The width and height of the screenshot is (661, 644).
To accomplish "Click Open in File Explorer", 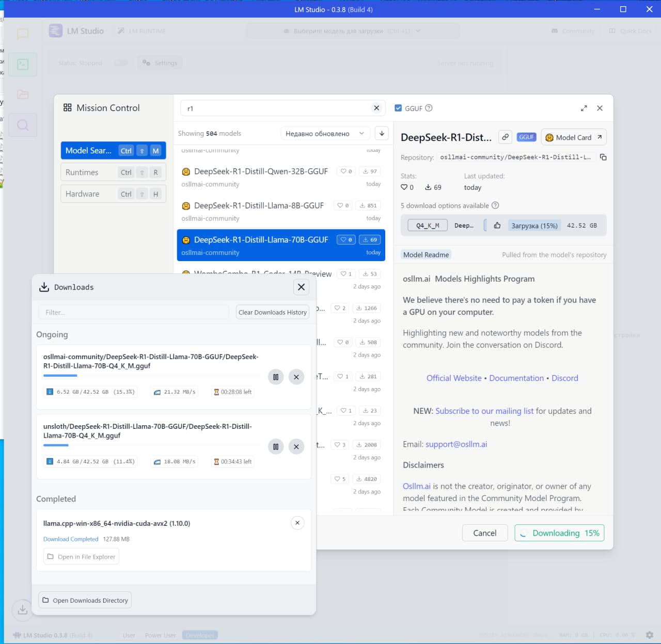I will pos(82,557).
